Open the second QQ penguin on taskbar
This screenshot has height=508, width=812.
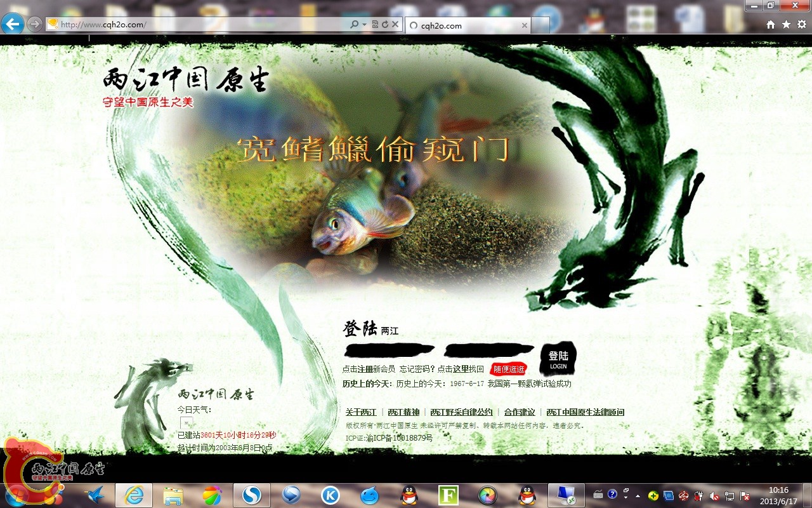point(527,495)
